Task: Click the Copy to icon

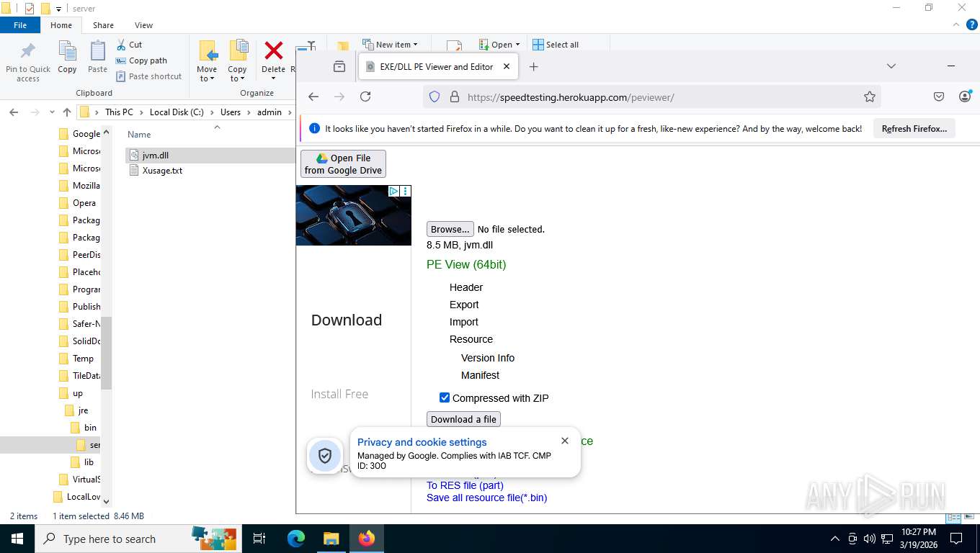Action: tap(238, 51)
